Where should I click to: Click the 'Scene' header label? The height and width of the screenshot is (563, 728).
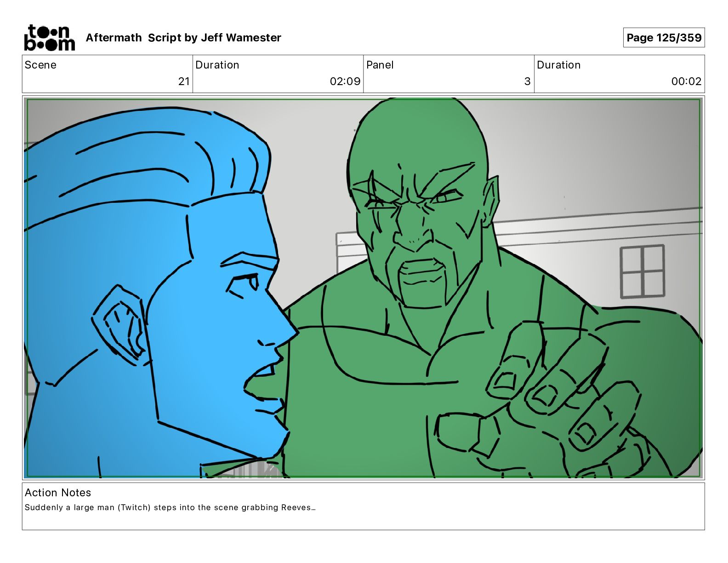(x=40, y=65)
